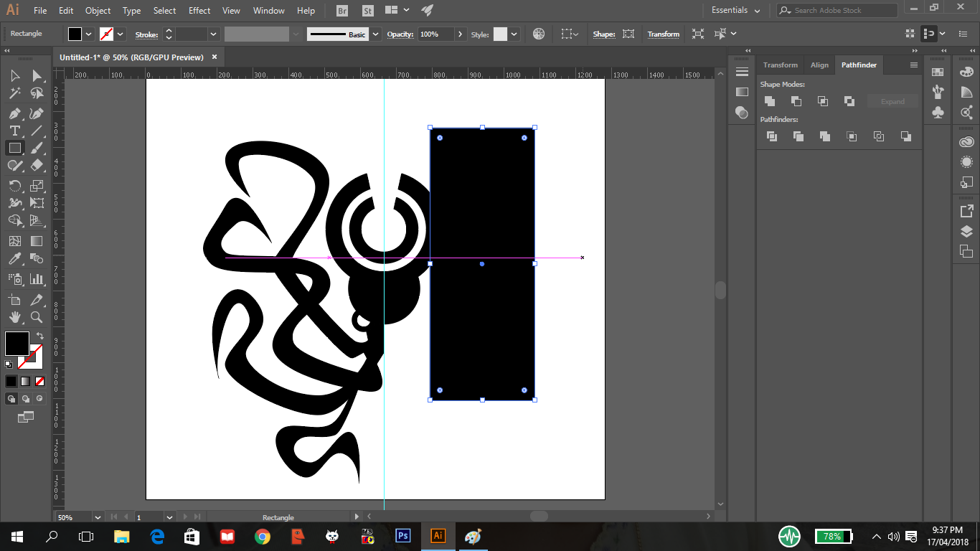
Task: Enable Draw Behind mode
Action: coord(25,398)
